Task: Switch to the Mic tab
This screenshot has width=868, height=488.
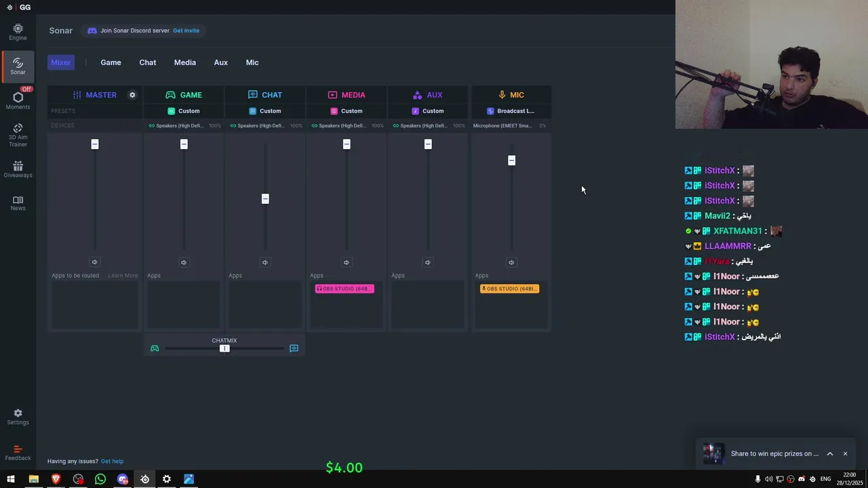Action: coord(252,62)
